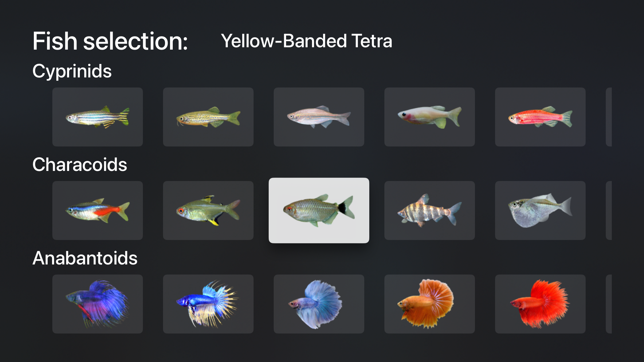This screenshot has height=362, width=644.
Task: Open the partially visible Anabantoids tile
Action: click(x=609, y=304)
